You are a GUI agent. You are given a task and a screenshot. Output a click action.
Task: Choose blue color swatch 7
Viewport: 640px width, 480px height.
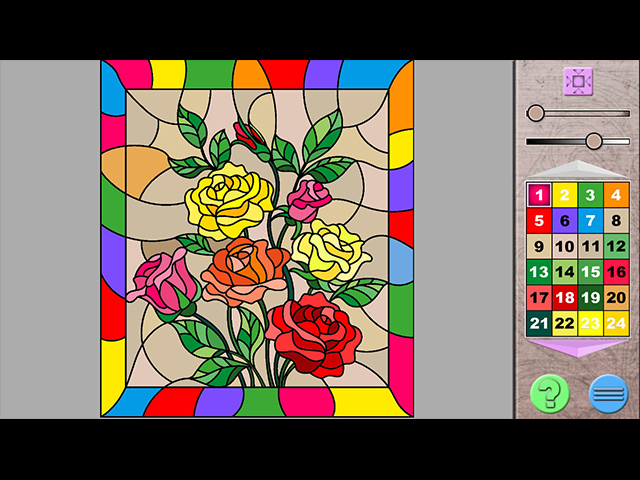[x=590, y=221]
